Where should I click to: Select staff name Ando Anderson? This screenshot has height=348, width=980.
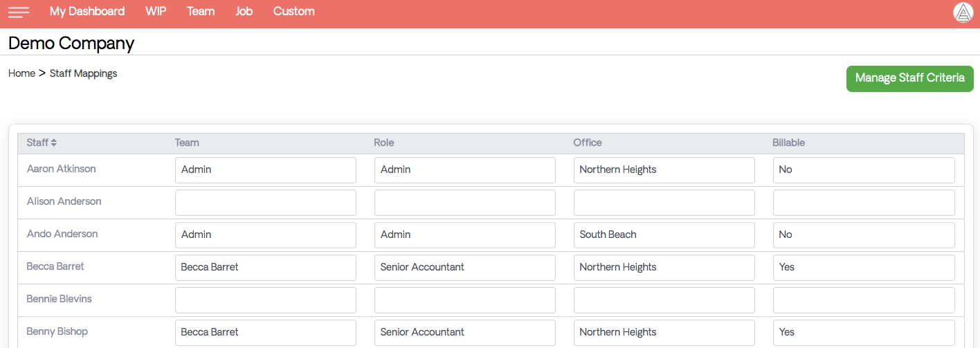[62, 234]
